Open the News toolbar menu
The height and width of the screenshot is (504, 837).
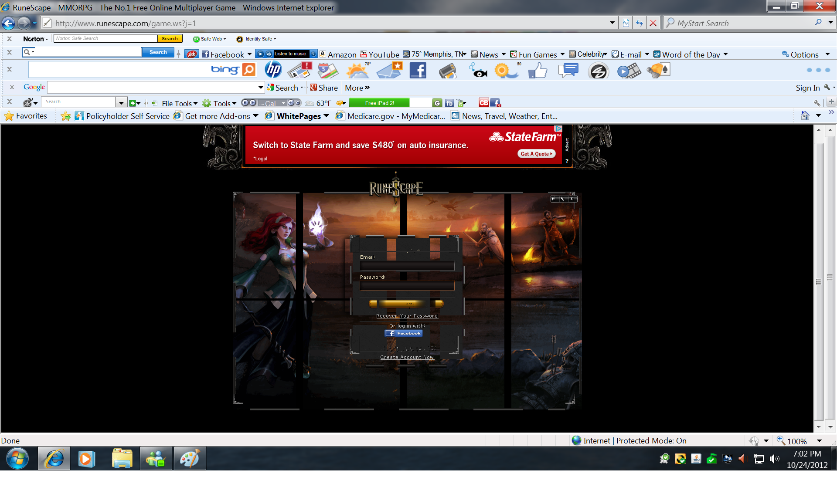(x=488, y=54)
